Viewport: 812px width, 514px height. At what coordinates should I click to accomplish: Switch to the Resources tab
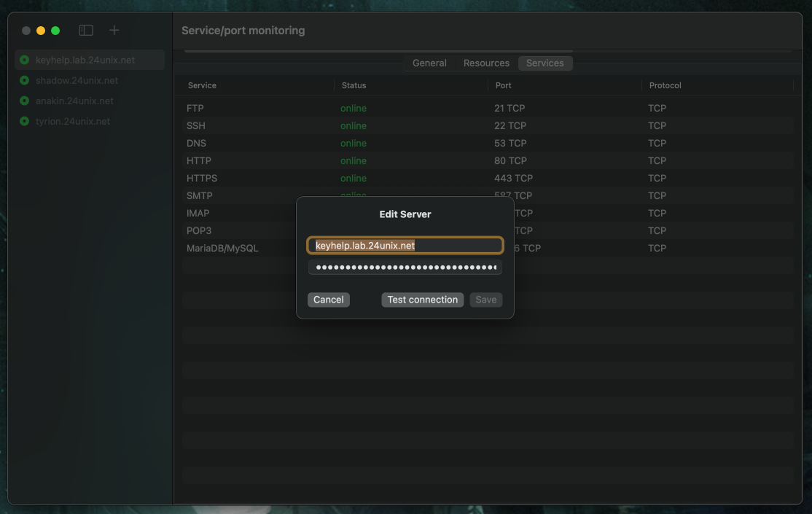[x=486, y=63]
